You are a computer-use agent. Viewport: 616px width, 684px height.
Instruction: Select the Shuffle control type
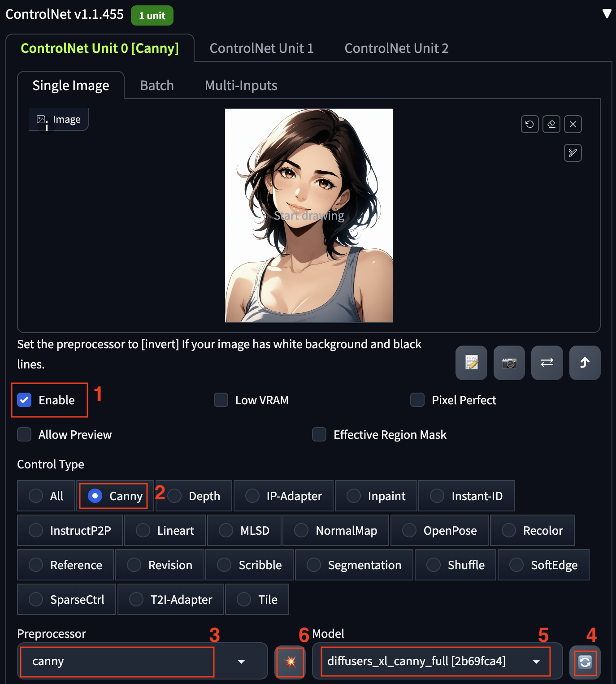pos(455,565)
